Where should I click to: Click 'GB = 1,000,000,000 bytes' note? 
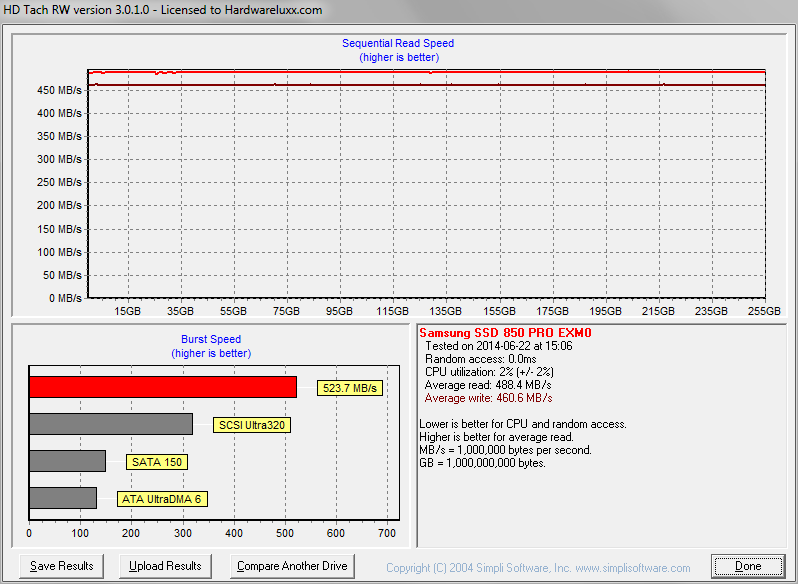pos(482,463)
